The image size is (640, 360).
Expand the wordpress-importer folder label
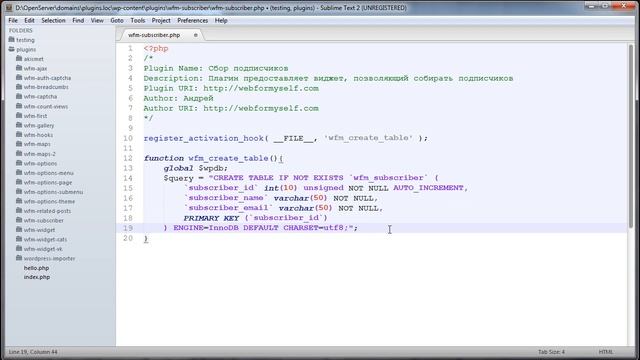pyautogui.click(x=49, y=258)
